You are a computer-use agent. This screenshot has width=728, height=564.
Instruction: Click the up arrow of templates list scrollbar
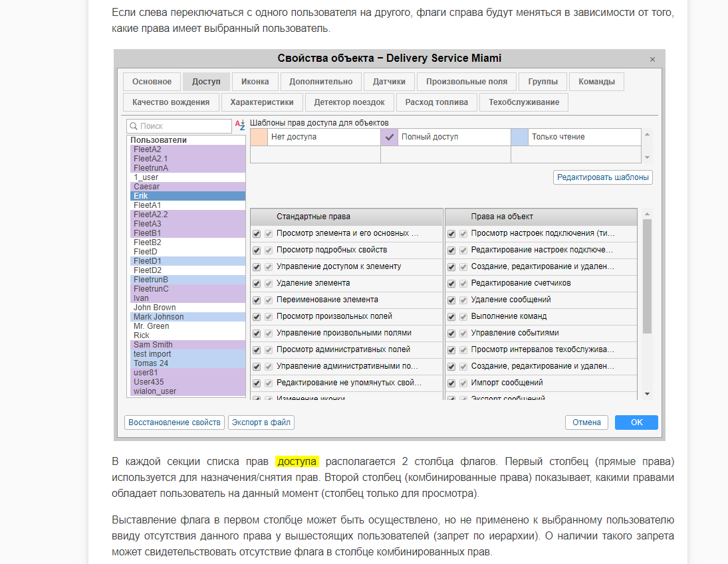[x=648, y=134]
